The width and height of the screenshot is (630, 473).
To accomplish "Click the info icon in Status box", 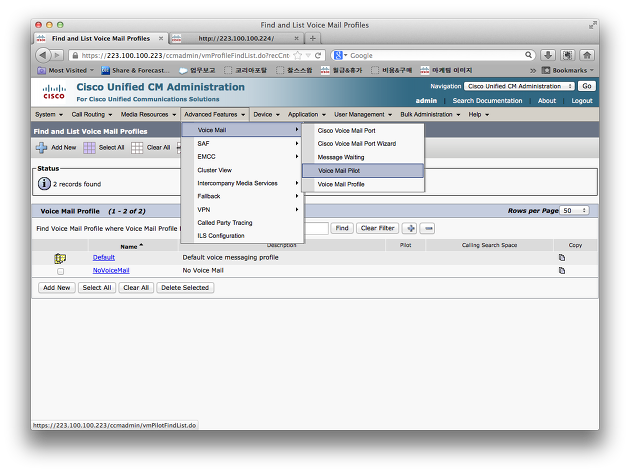I will 44,184.
